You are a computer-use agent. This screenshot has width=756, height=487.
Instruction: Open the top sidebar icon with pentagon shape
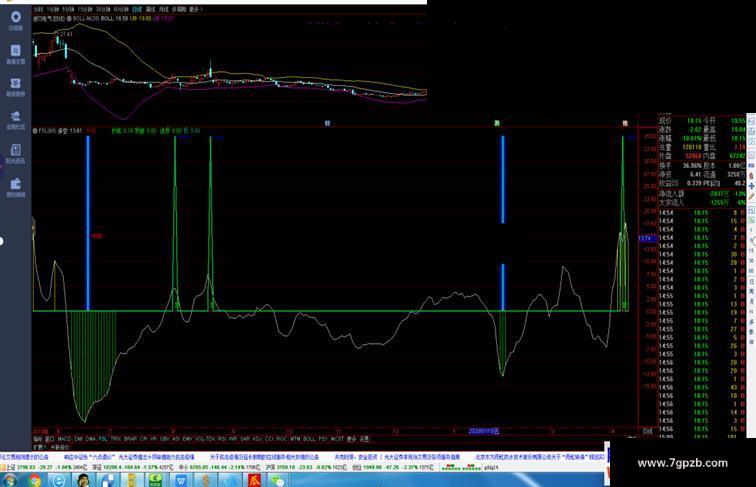click(15, 17)
